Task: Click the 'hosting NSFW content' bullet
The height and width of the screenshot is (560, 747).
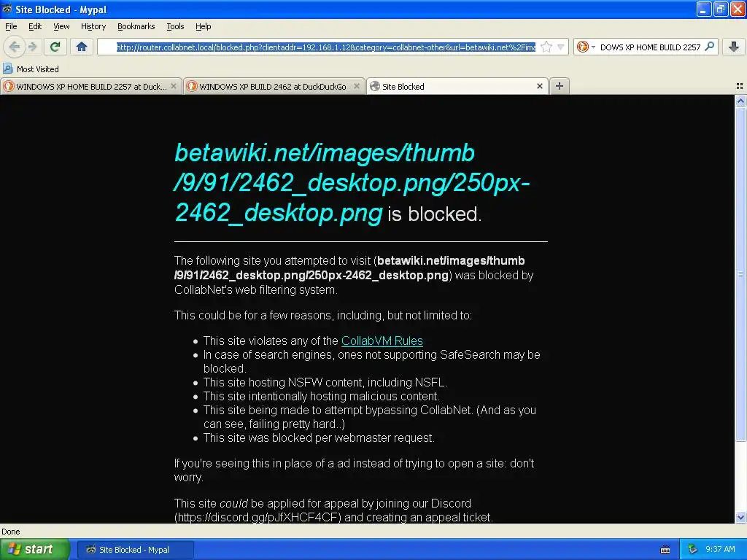Action: pyautogui.click(x=325, y=382)
